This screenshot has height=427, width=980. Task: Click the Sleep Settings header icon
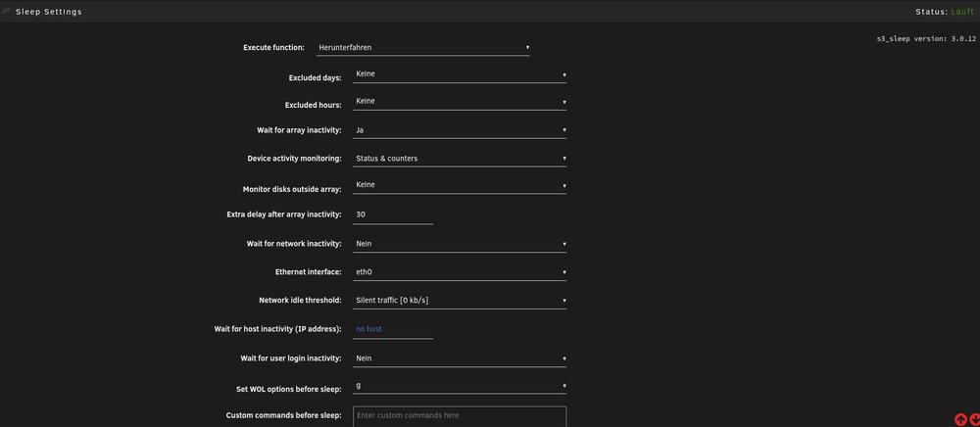[6, 11]
